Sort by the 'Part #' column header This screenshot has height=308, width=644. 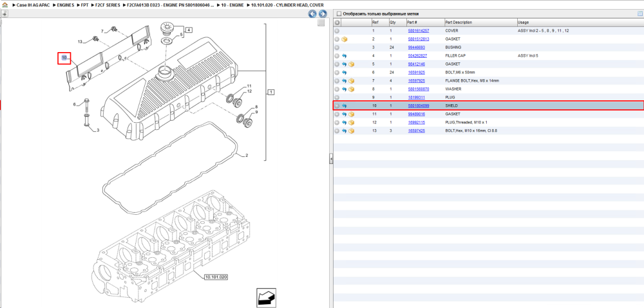click(425, 23)
